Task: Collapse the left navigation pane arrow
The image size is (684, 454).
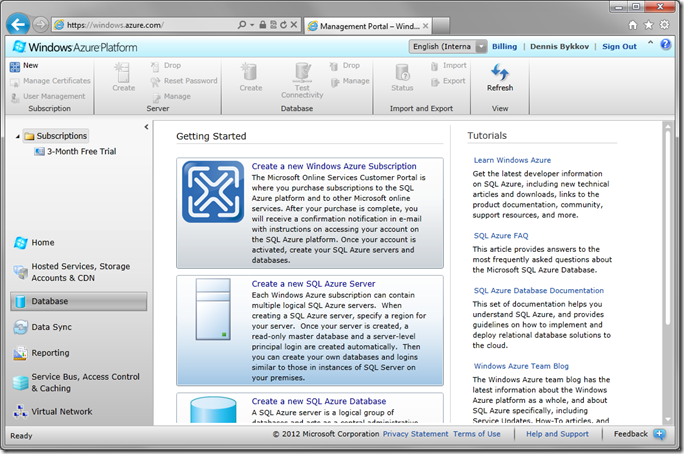Action: 147,127
